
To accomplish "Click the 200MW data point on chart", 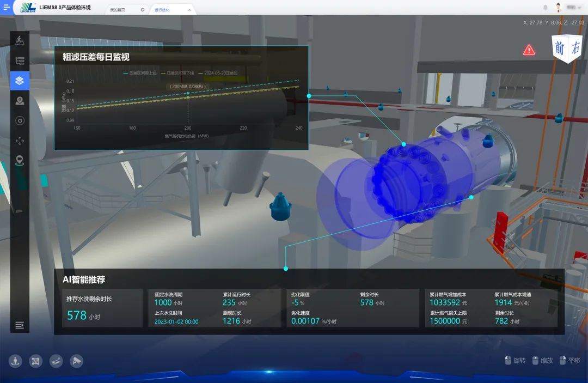I will click(188, 94).
